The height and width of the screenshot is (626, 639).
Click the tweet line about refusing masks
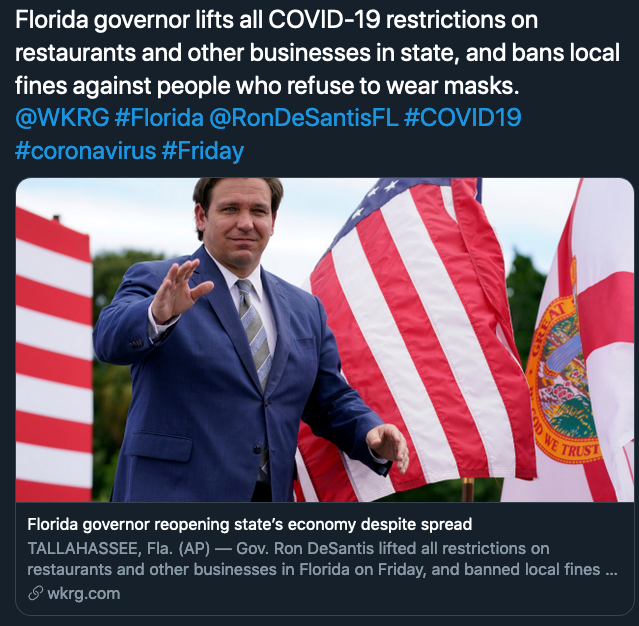point(267,86)
